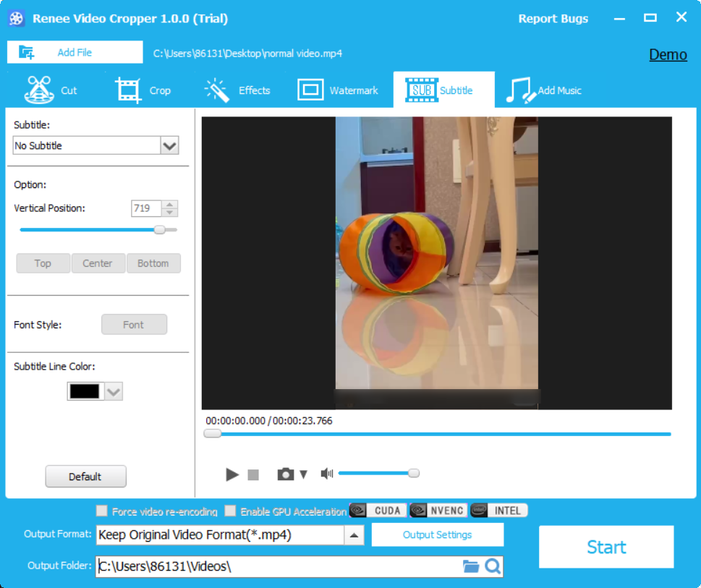The width and height of the screenshot is (701, 588).
Task: Expand the Subtitle selection dropdown
Action: pyautogui.click(x=169, y=146)
